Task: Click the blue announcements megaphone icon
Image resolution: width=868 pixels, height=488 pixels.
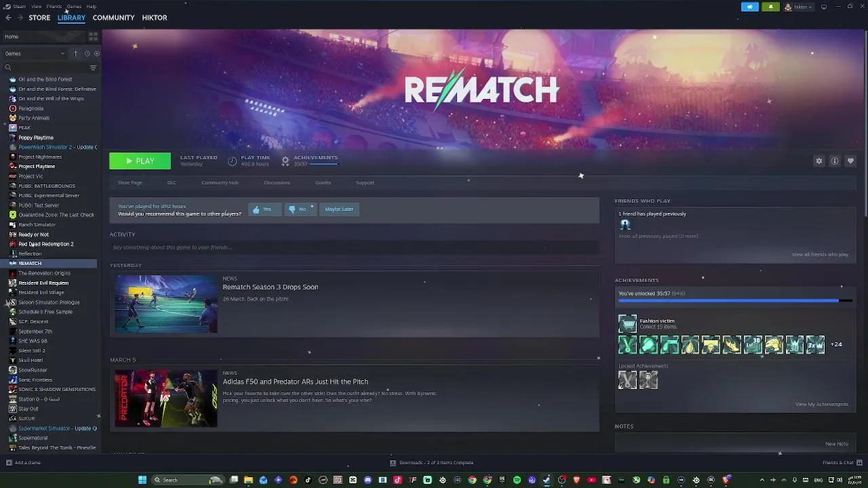Action: (750, 7)
